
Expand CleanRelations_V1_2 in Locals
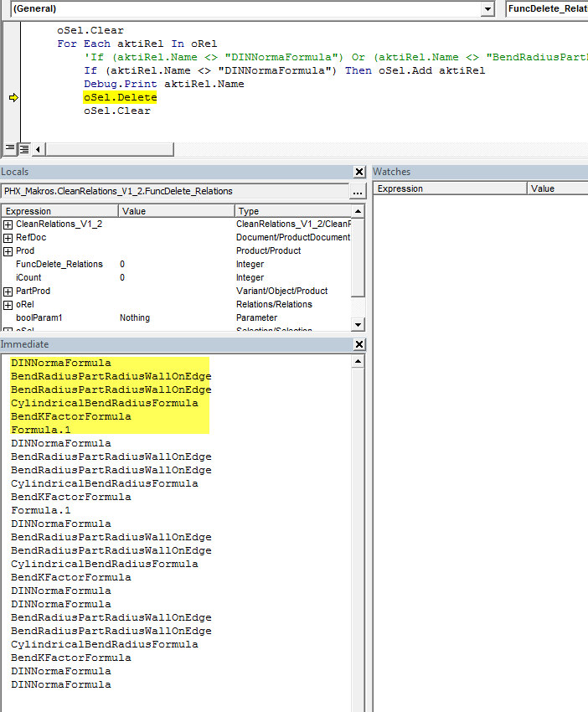8,224
